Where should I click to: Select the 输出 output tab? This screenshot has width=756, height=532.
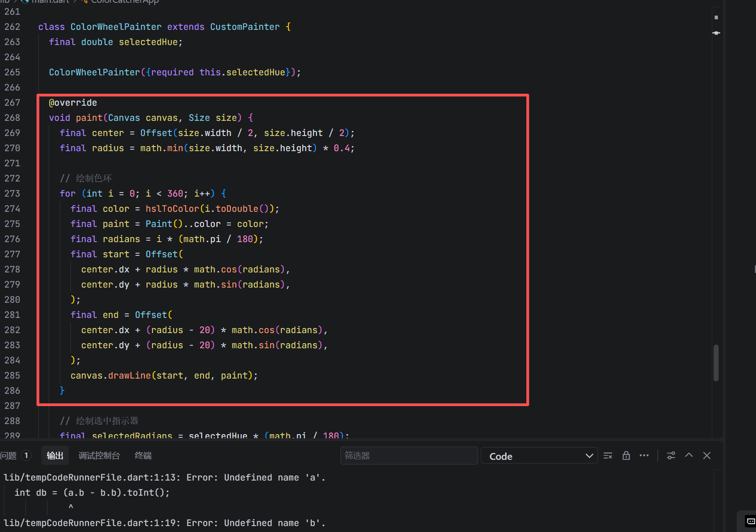tap(55, 456)
